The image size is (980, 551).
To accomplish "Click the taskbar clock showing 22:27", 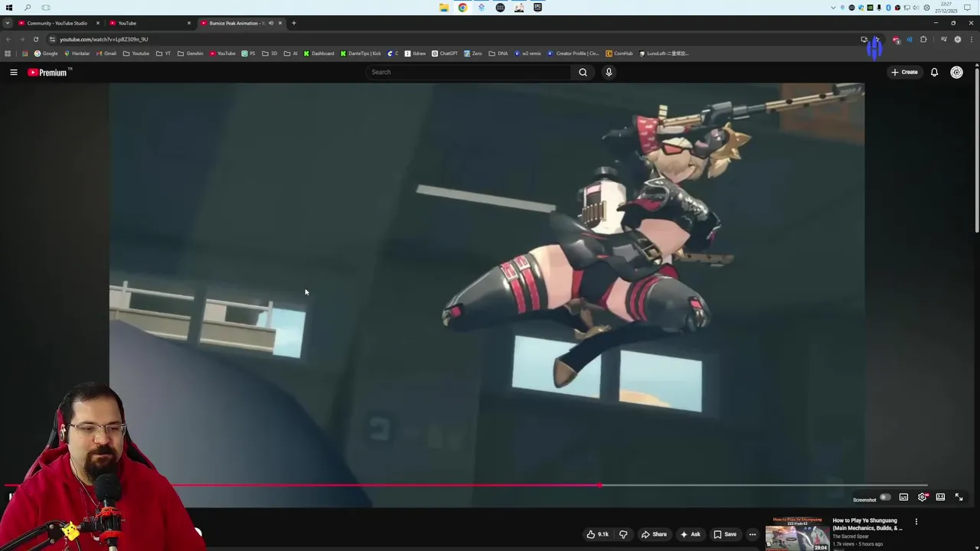I will coord(946,8).
